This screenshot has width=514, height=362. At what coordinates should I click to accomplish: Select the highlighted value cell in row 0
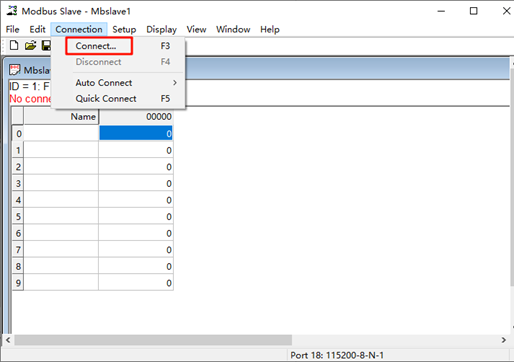tap(136, 133)
